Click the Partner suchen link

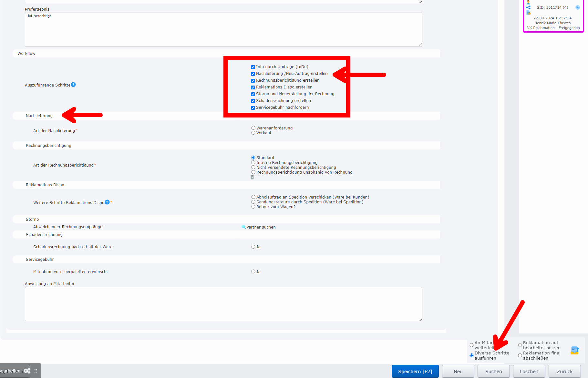[261, 227]
